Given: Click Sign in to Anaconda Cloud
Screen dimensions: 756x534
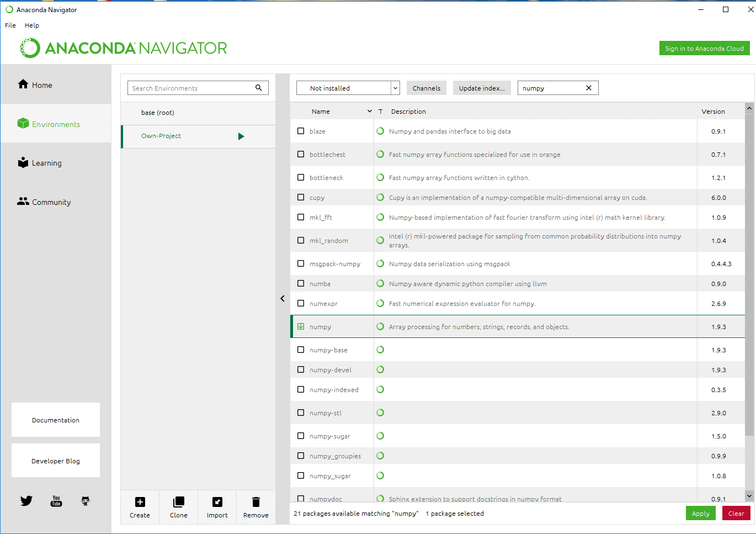Looking at the screenshot, I should [x=704, y=48].
